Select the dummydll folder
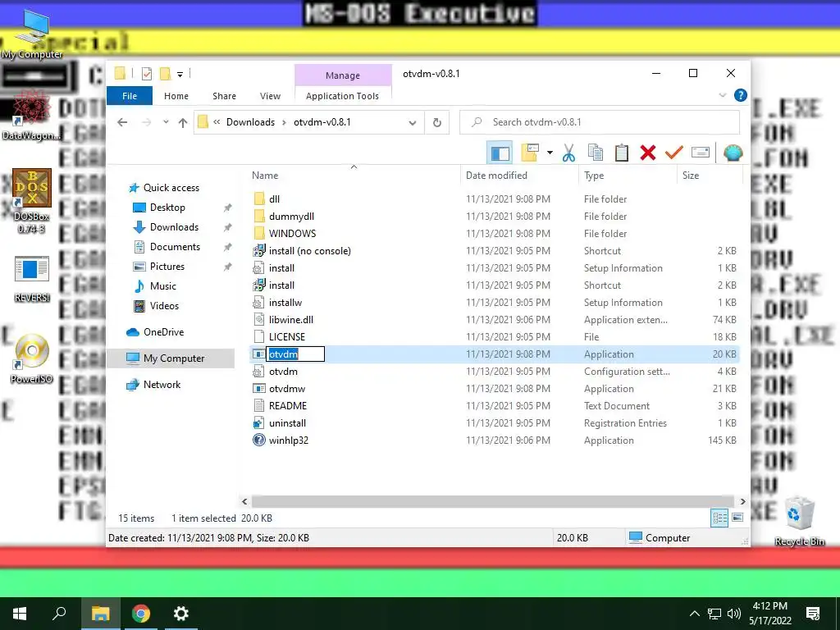This screenshot has height=630, width=840. click(x=291, y=217)
